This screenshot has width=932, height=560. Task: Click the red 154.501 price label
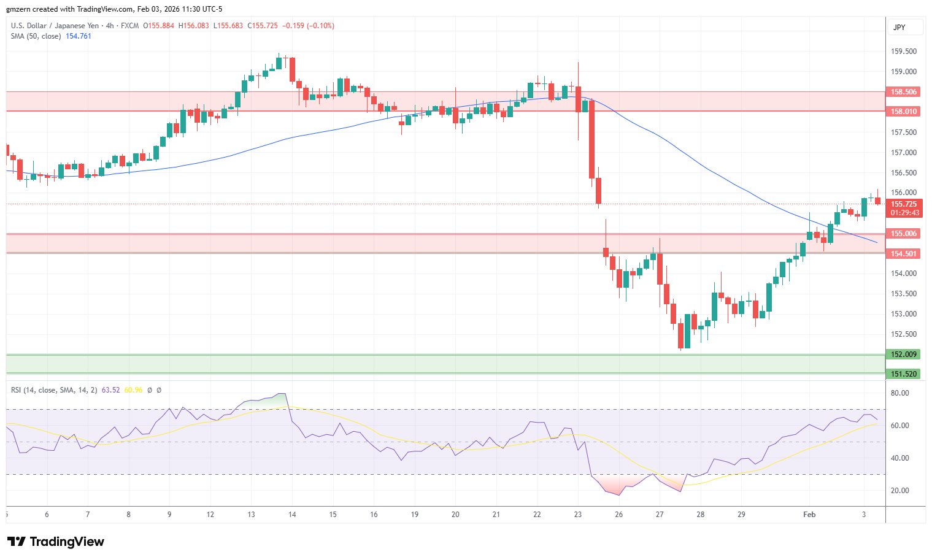(904, 254)
